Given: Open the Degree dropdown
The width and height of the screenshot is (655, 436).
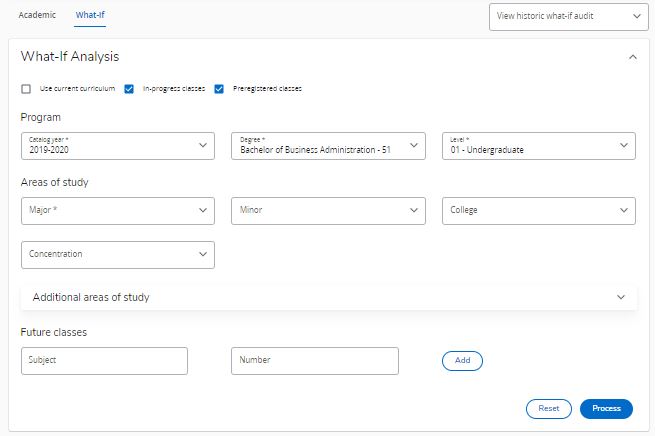Looking at the screenshot, I should coord(328,146).
